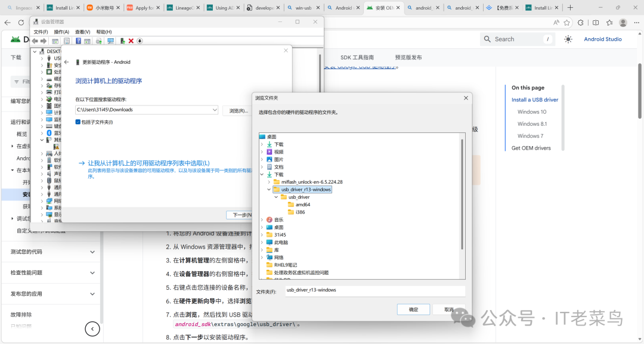This screenshot has width=644, height=344.
Task: Expand the 发布您的应用 sidebar section
Action: (92, 294)
